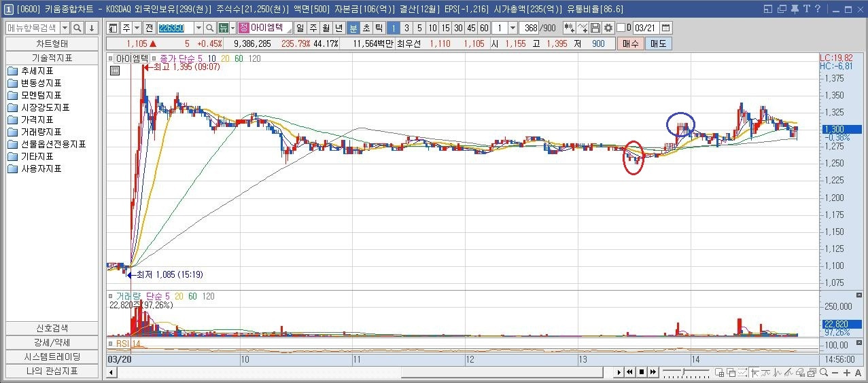The height and width of the screenshot is (383, 868).
Task: Select the 30-minute interval button
Action: [x=458, y=28]
